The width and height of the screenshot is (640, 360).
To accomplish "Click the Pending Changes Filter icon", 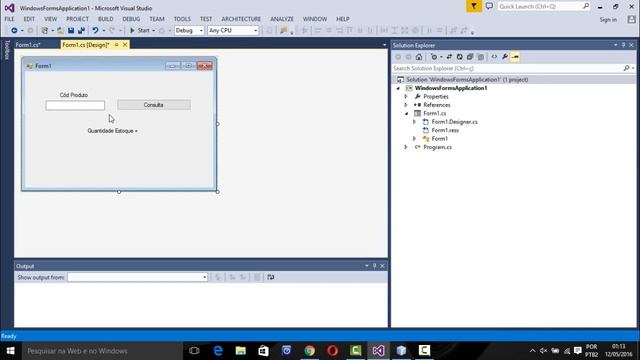I will 434,57.
